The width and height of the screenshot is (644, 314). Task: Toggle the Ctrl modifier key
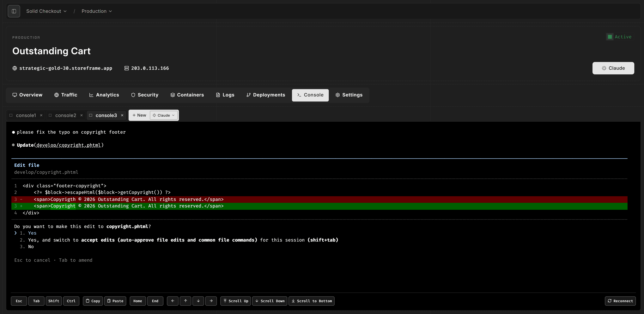[x=71, y=301]
